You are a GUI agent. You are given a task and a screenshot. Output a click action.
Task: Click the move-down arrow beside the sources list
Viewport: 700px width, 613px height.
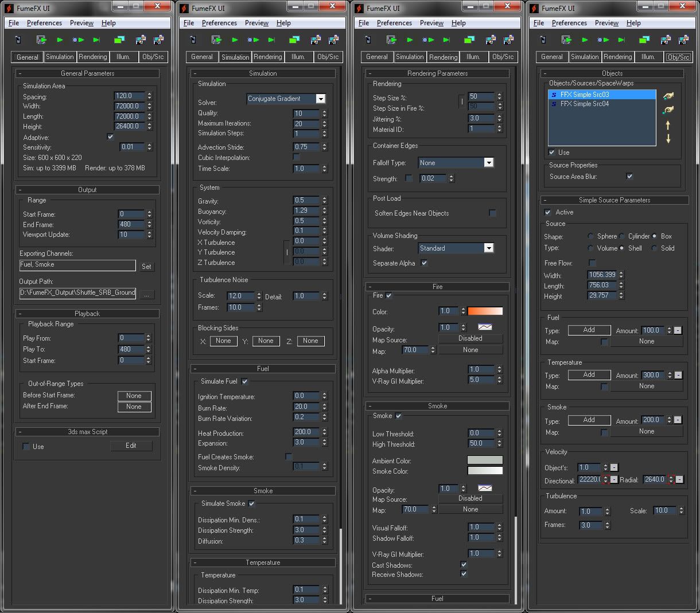(x=668, y=139)
